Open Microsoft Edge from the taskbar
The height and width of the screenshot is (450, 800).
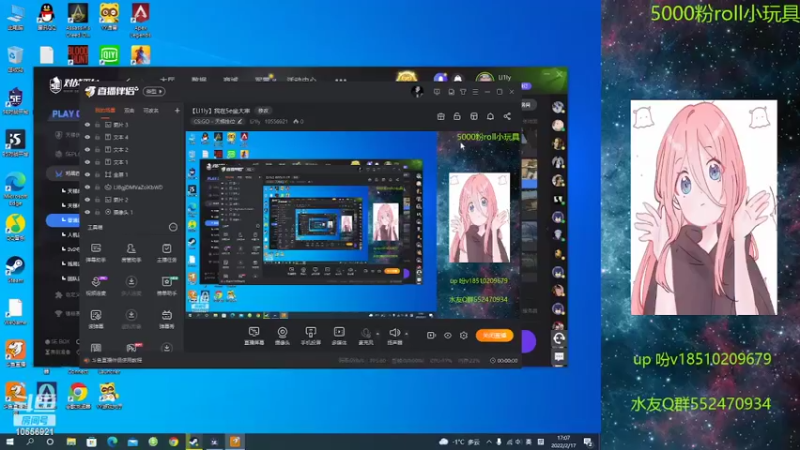coord(112,442)
